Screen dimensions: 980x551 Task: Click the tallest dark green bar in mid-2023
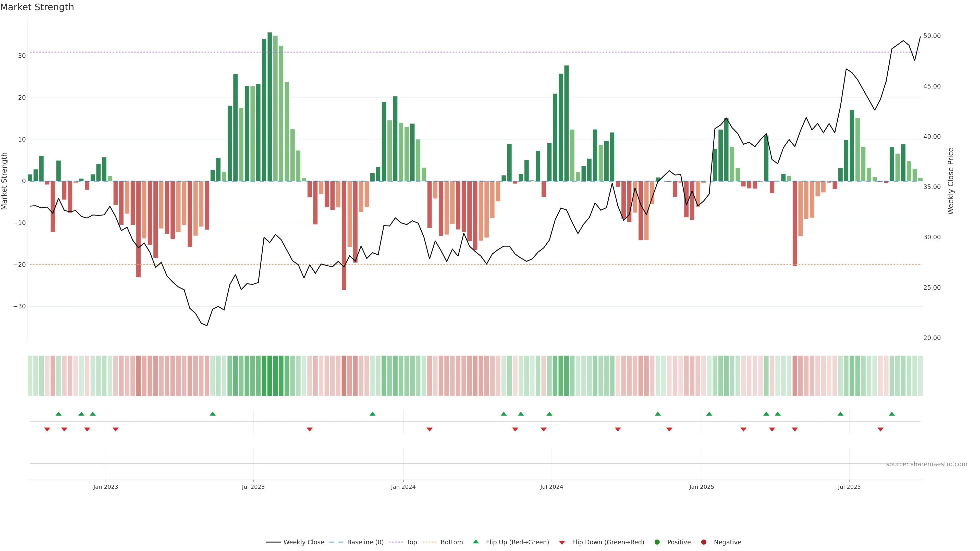(x=270, y=106)
